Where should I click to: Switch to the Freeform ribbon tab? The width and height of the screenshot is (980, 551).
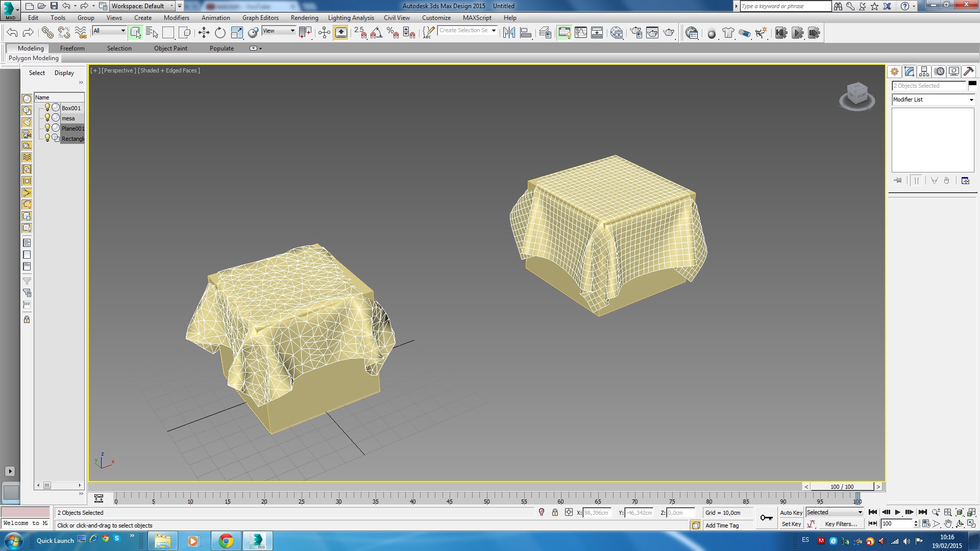pos(72,48)
